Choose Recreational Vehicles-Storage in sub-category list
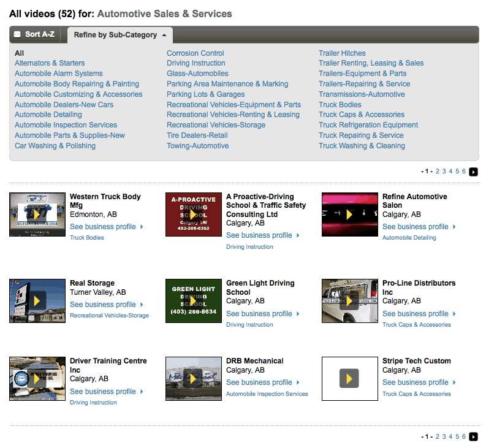 (216, 125)
